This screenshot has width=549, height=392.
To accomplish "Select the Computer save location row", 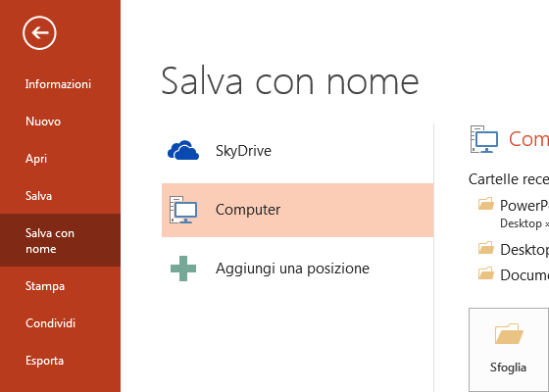I will (x=298, y=210).
